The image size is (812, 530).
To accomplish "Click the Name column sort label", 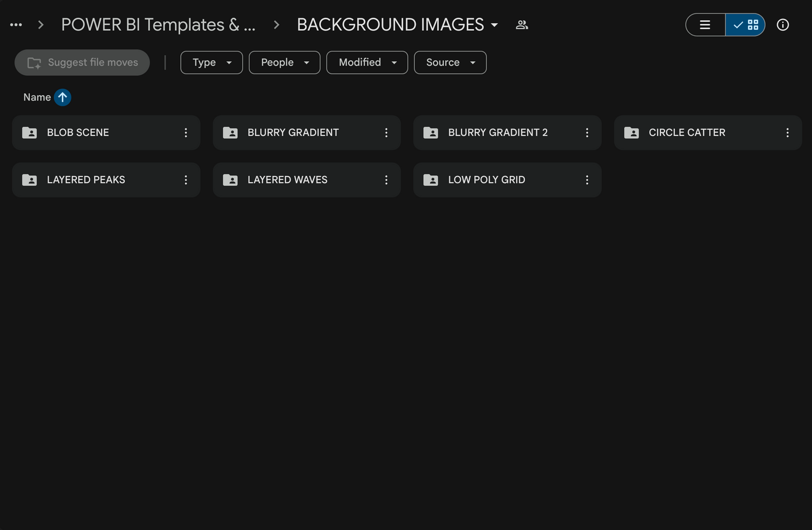I will [37, 97].
